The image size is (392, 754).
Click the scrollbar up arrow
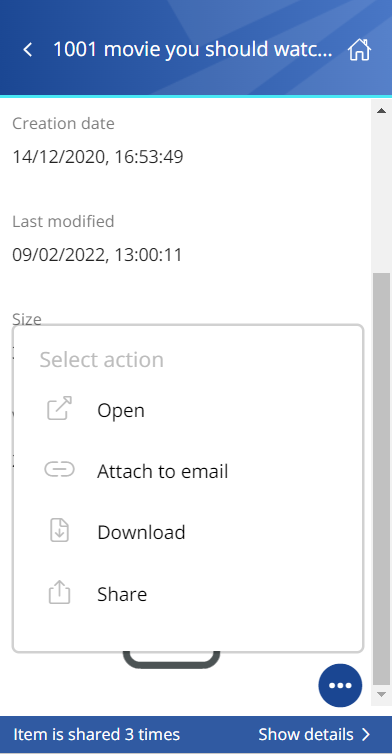381,111
